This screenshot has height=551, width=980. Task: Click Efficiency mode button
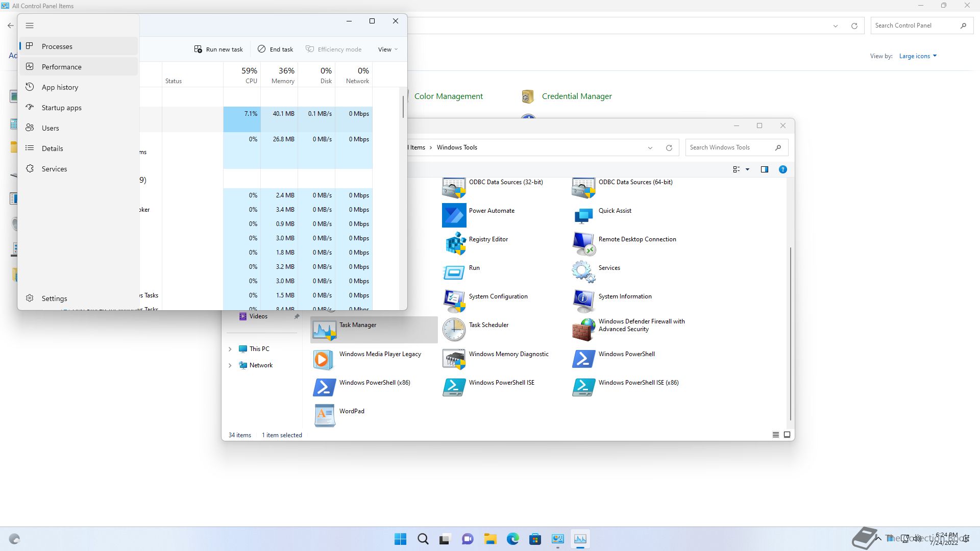click(333, 49)
